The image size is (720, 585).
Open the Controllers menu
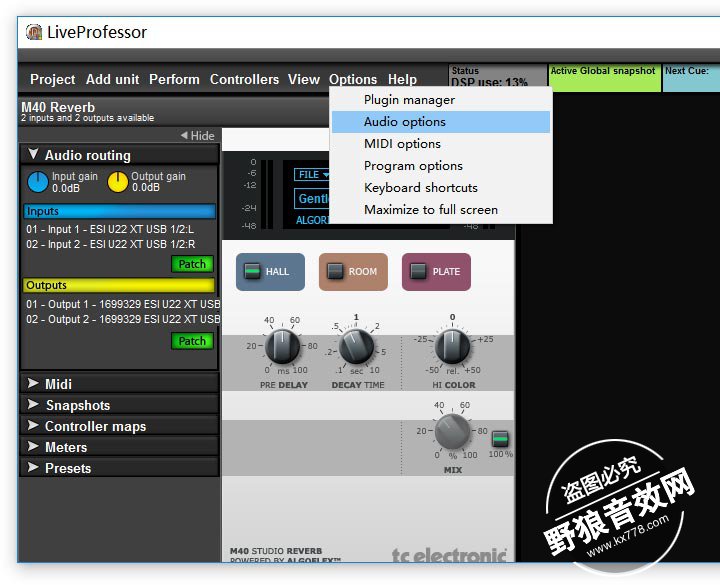244,79
